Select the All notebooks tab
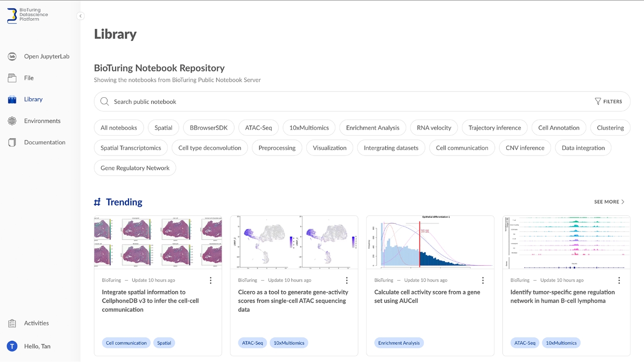This screenshot has width=644, height=362. click(118, 128)
